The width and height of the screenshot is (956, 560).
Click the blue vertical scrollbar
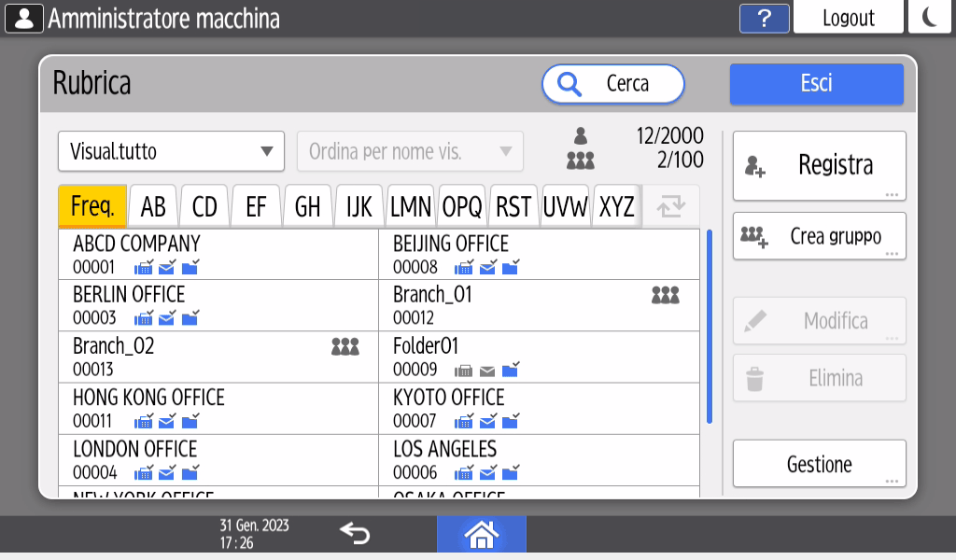point(710,327)
